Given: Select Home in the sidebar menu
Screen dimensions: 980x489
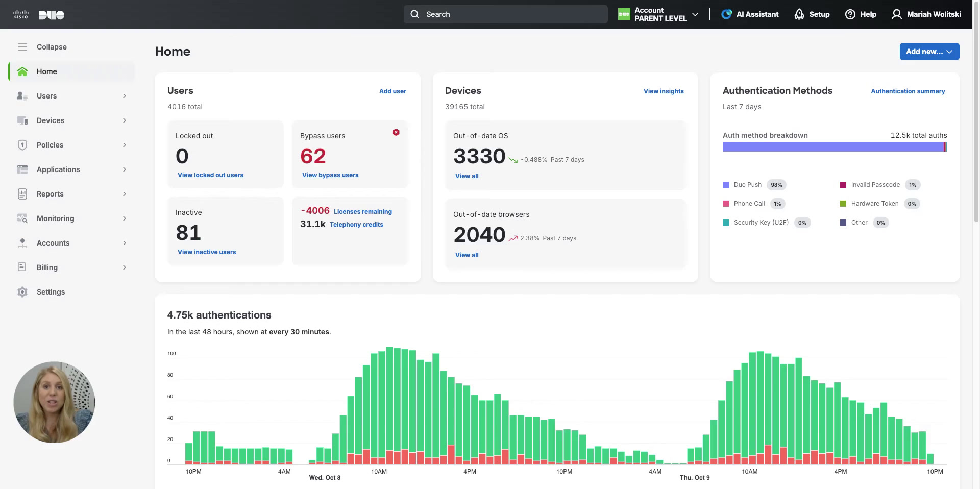Looking at the screenshot, I should [x=71, y=71].
